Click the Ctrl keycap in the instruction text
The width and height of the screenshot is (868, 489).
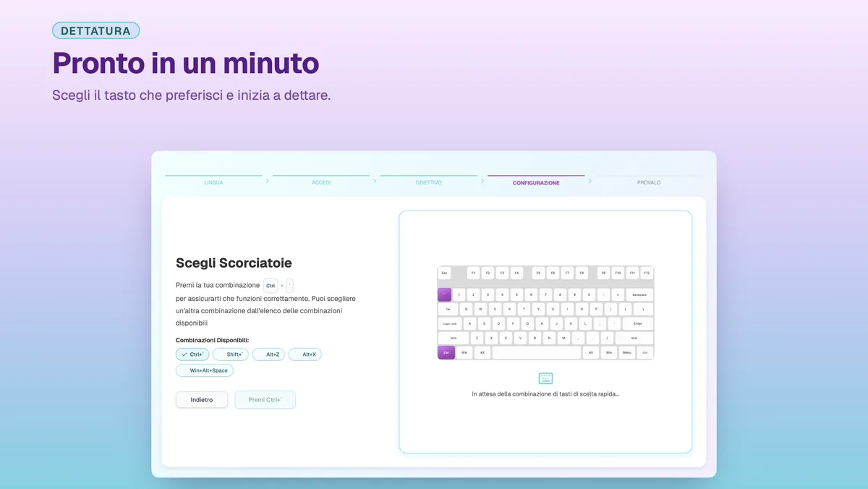click(271, 286)
